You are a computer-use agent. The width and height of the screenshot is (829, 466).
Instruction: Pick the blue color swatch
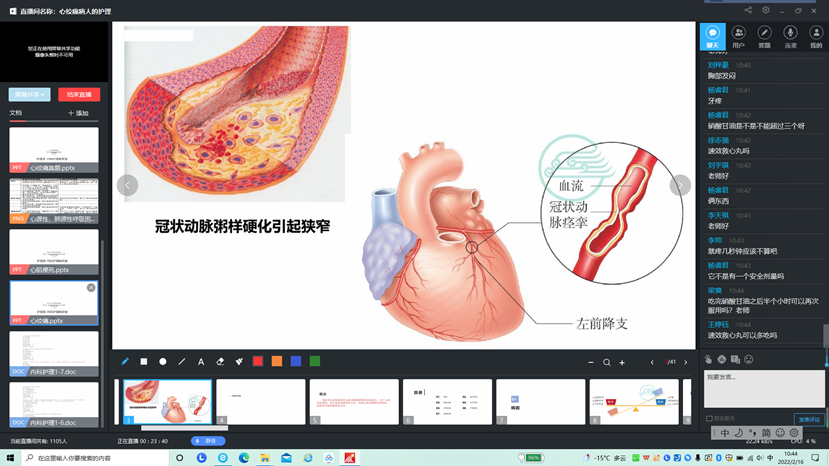pos(296,362)
